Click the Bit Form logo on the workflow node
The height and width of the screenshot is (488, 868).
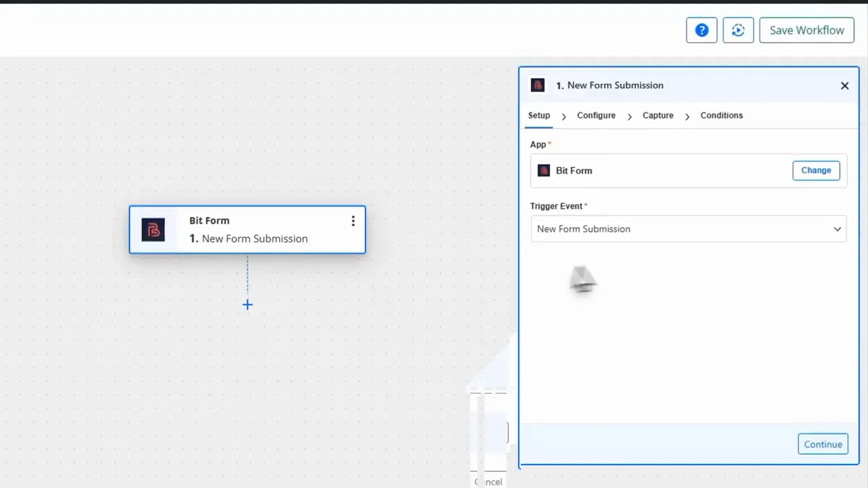[x=153, y=230]
